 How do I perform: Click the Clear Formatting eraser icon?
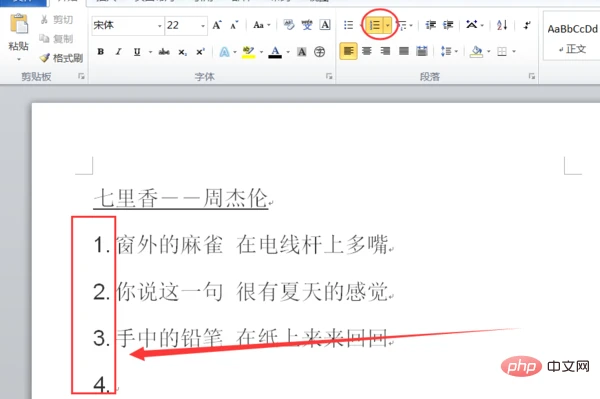(289, 25)
